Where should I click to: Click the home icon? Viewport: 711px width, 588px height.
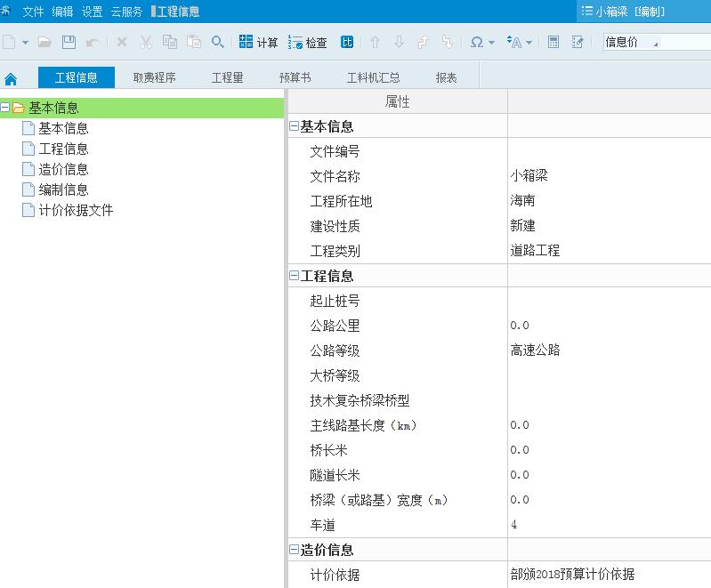11,80
